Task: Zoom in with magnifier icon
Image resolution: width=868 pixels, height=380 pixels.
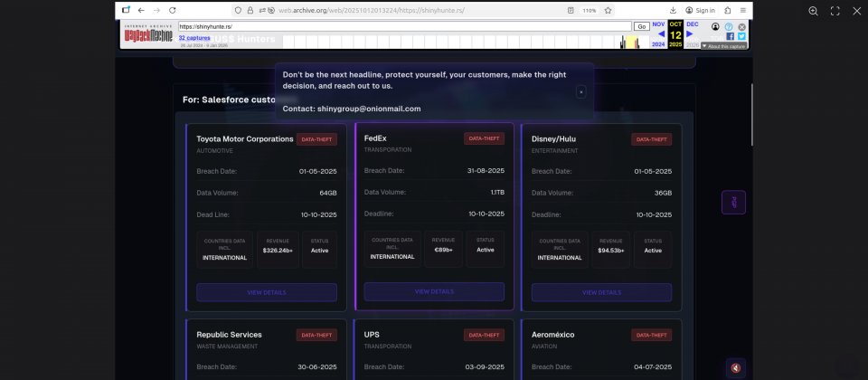Action: click(813, 11)
